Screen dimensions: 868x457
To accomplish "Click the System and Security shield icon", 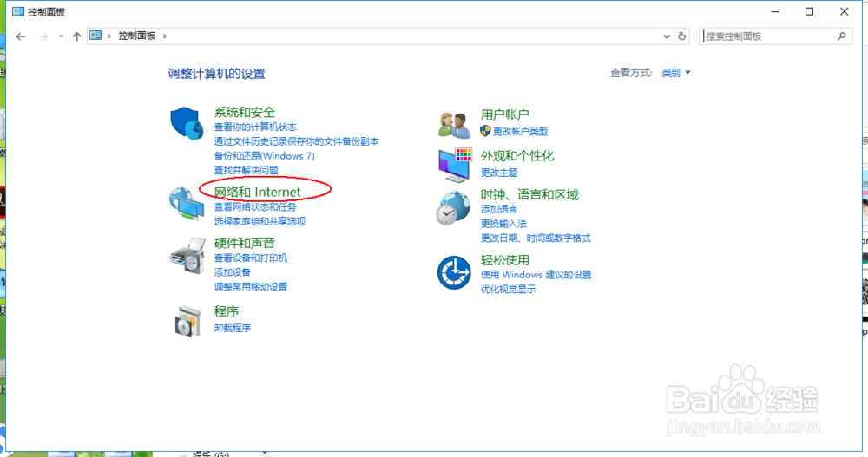I will pos(187,123).
